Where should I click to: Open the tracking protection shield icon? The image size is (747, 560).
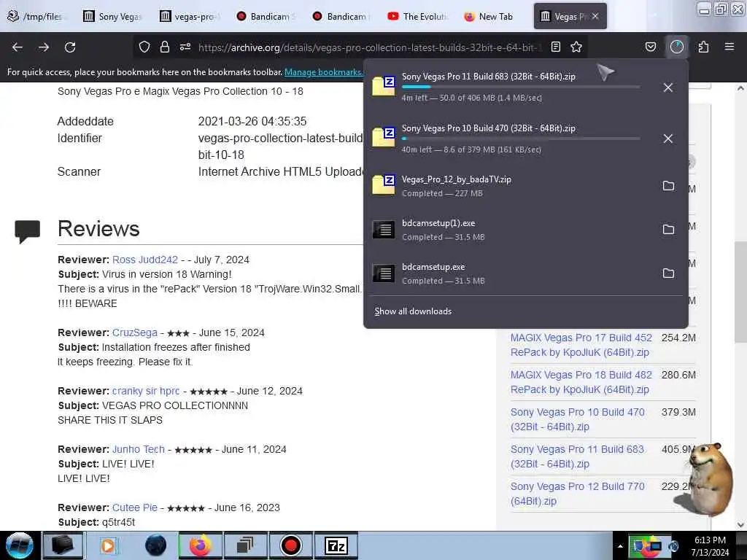click(x=144, y=47)
